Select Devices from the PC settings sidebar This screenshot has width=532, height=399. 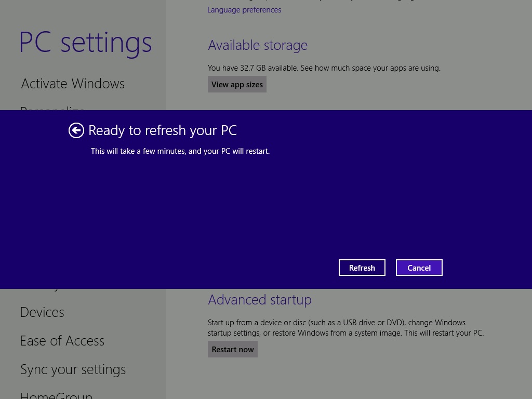point(42,312)
